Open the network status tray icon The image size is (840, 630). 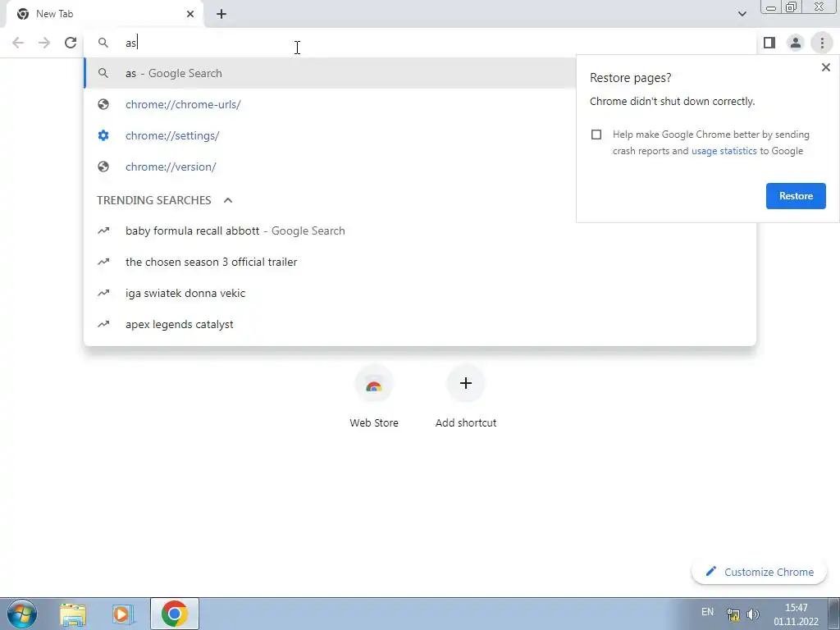733,614
